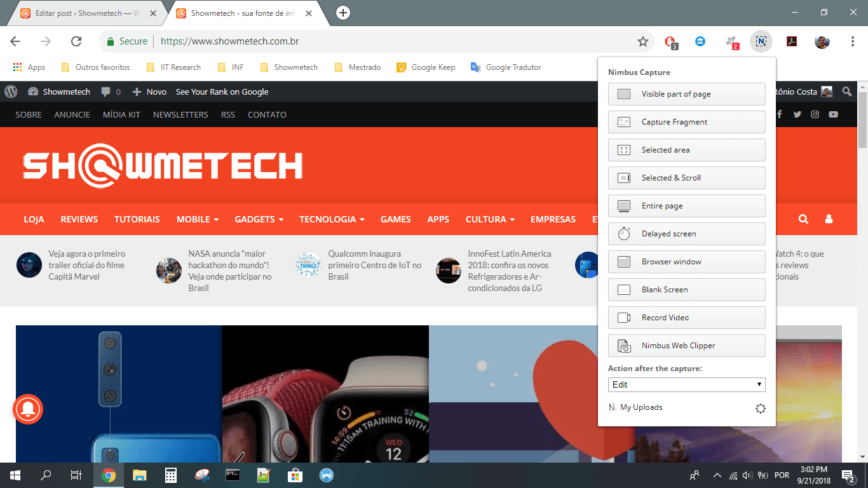Screen dimensions: 868x488
Task: Click the user account icon in nav bar
Action: 829,219
